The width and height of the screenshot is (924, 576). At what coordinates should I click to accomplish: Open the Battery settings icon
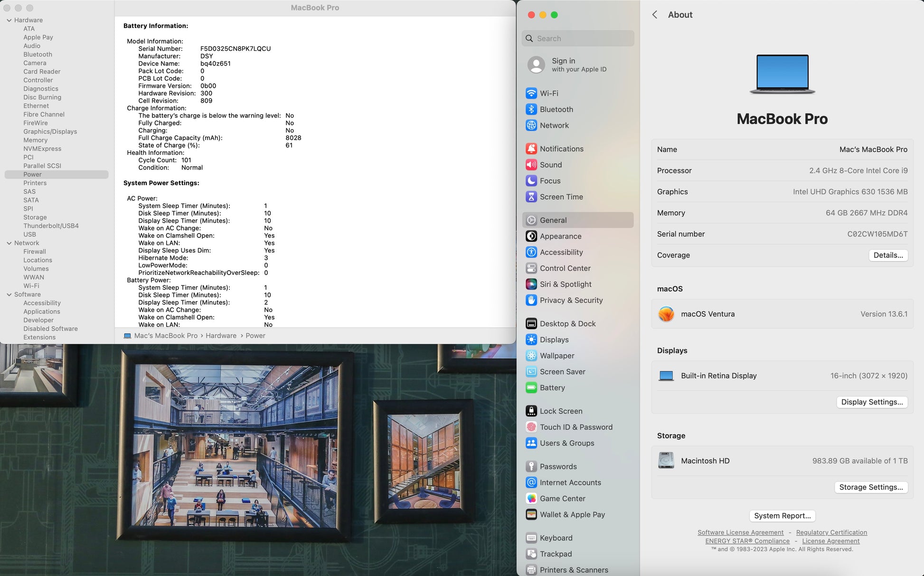(531, 387)
